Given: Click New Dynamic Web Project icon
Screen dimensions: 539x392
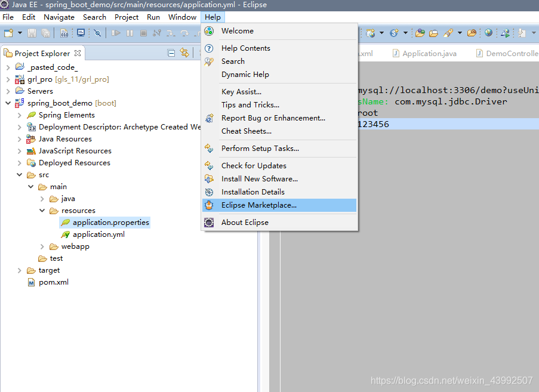Looking at the screenshot, I should pyautogui.click(x=371, y=33).
